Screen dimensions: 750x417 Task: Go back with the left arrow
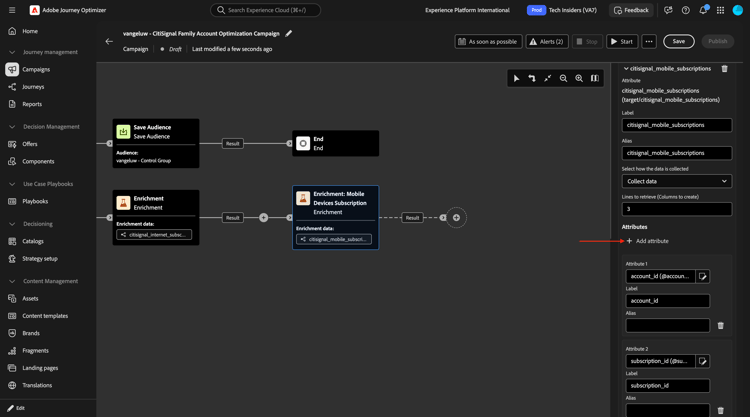(109, 42)
